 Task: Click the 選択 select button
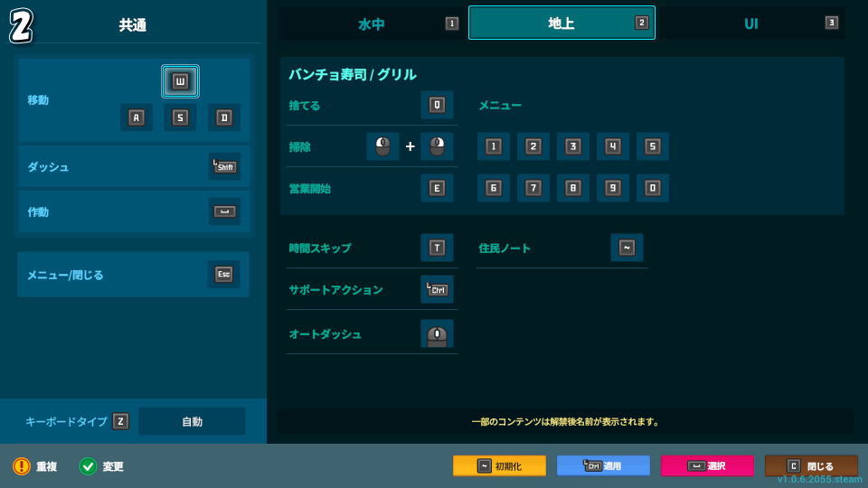[707, 466]
